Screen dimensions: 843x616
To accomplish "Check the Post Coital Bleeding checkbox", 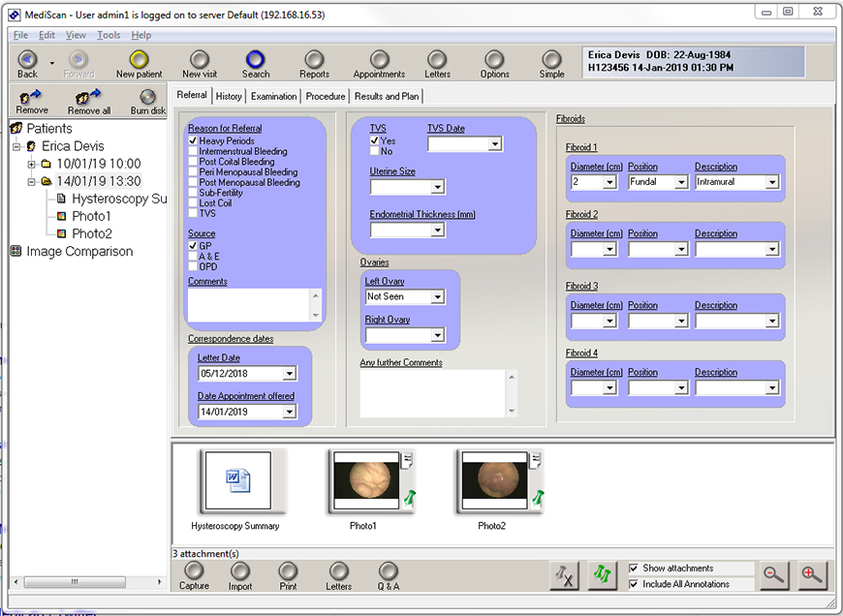I will pos(193,161).
